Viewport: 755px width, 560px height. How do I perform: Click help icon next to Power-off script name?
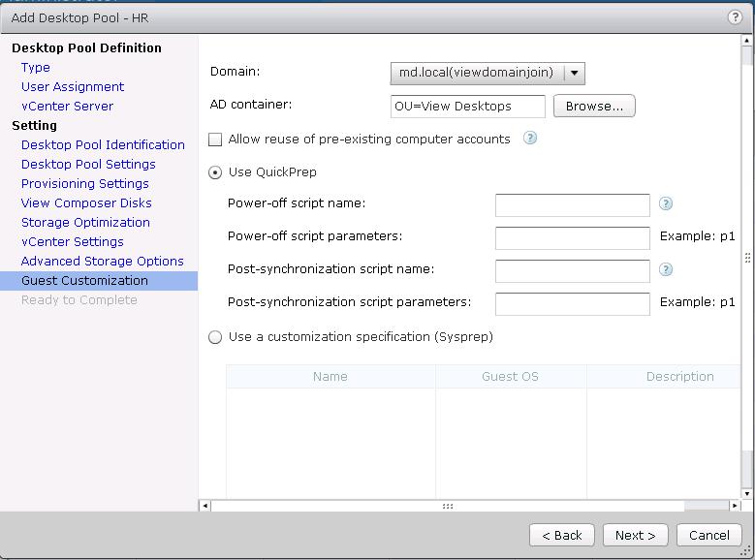[666, 204]
